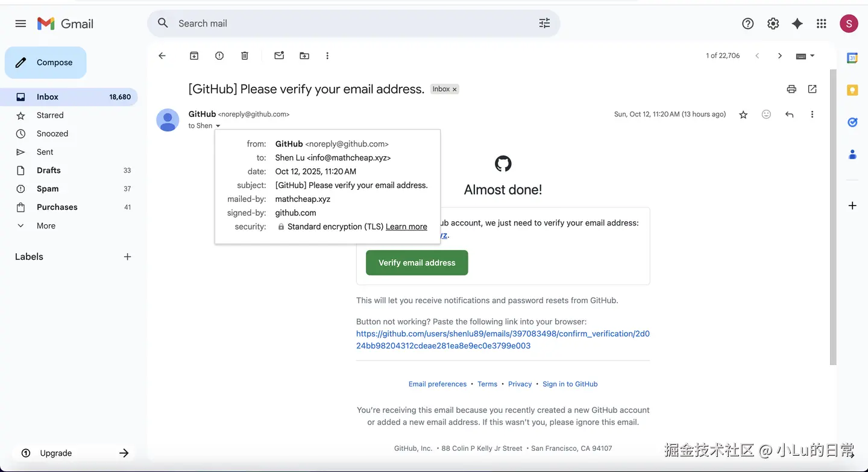Click the 'Labels' heading

[x=29, y=257]
